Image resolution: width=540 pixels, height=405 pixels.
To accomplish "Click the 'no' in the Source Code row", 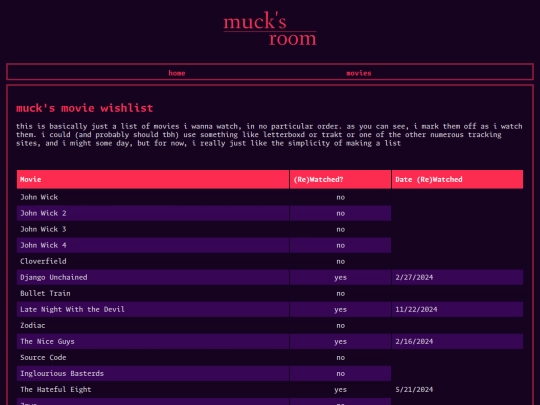I will [x=341, y=358].
